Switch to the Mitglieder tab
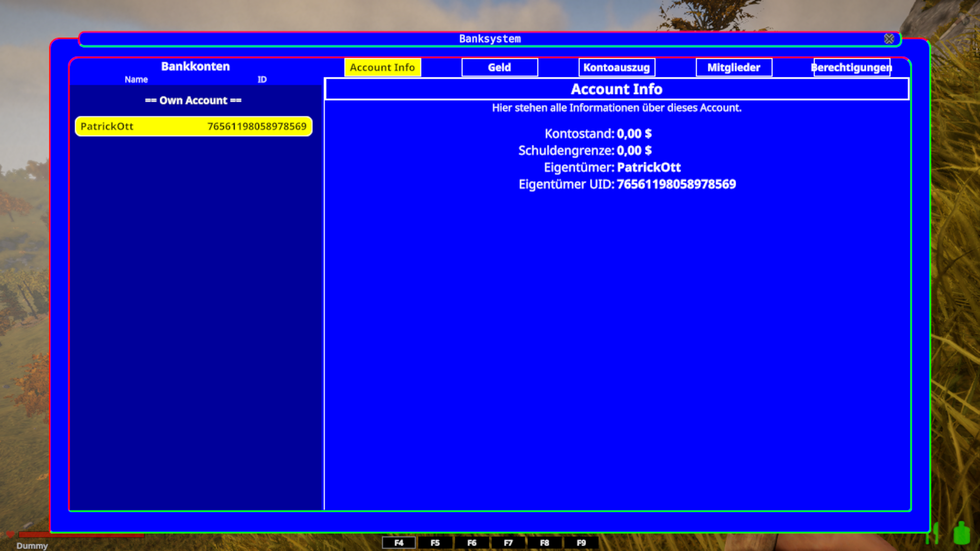The width and height of the screenshot is (980, 551). click(x=733, y=67)
